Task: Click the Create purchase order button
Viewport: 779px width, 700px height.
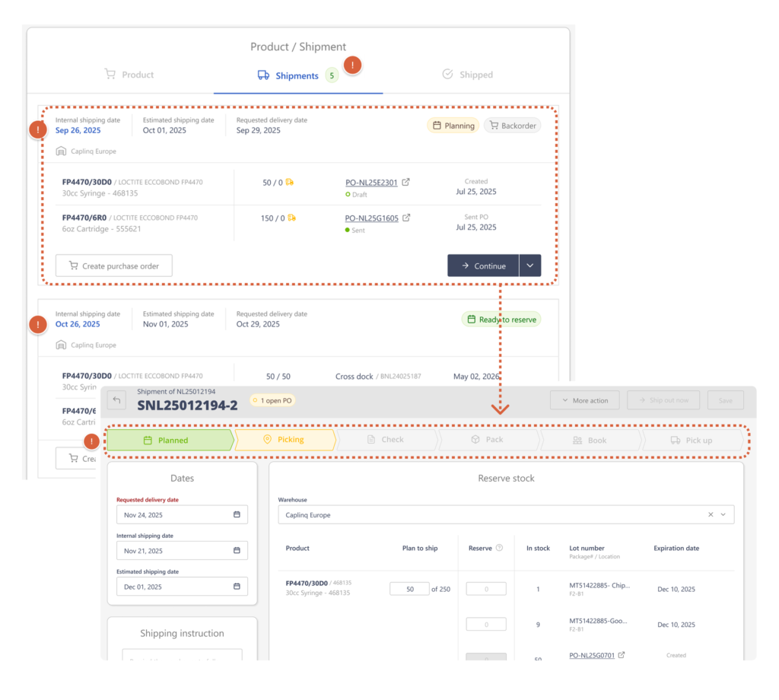Action: [113, 266]
